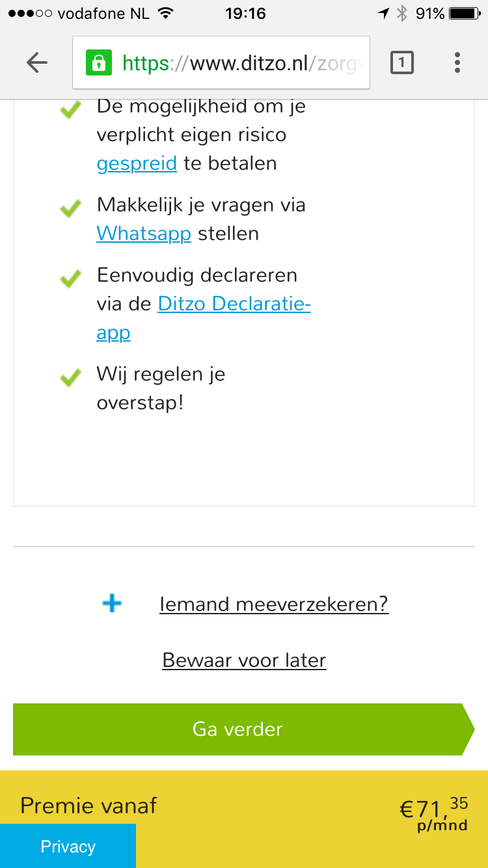Tap the green secure padlock icon
This screenshot has height=868, width=488.
coord(98,62)
